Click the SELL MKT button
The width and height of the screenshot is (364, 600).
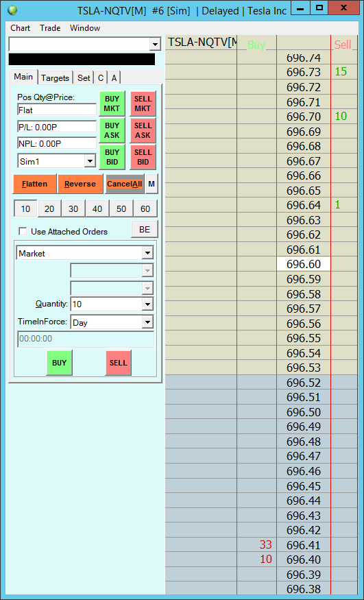143,104
